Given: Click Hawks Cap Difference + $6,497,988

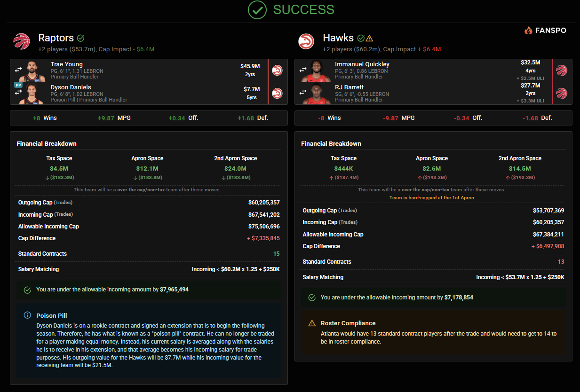Looking at the screenshot, I should pos(548,246).
